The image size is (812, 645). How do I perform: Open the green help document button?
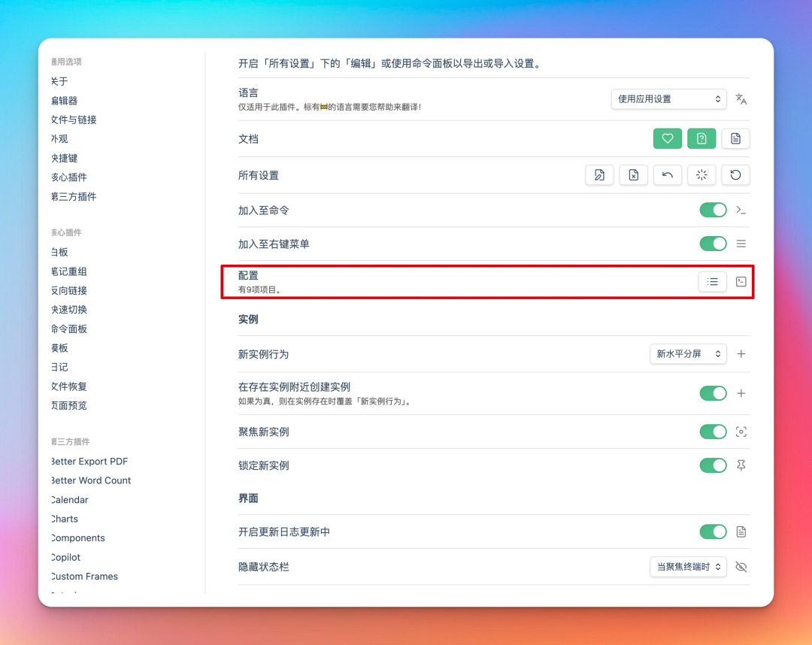[x=701, y=138]
